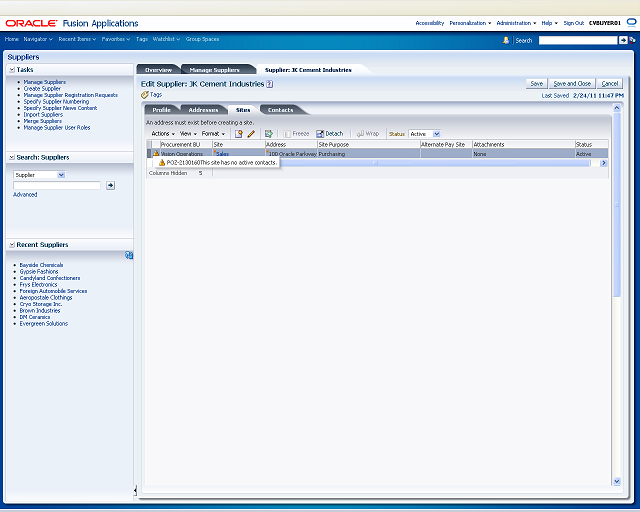Screen dimensions: 640x512
Task: Click the help question-mark icon beside Edit Supplier title
Action: coord(269,84)
